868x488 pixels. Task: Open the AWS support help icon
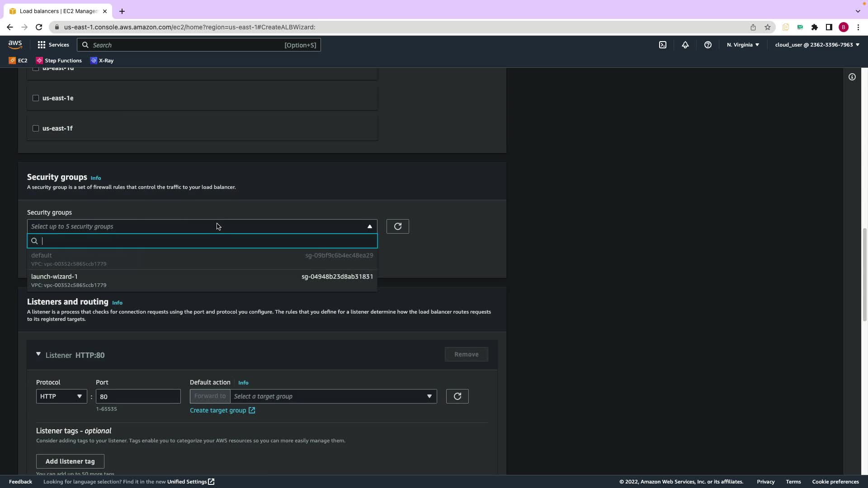click(x=708, y=45)
